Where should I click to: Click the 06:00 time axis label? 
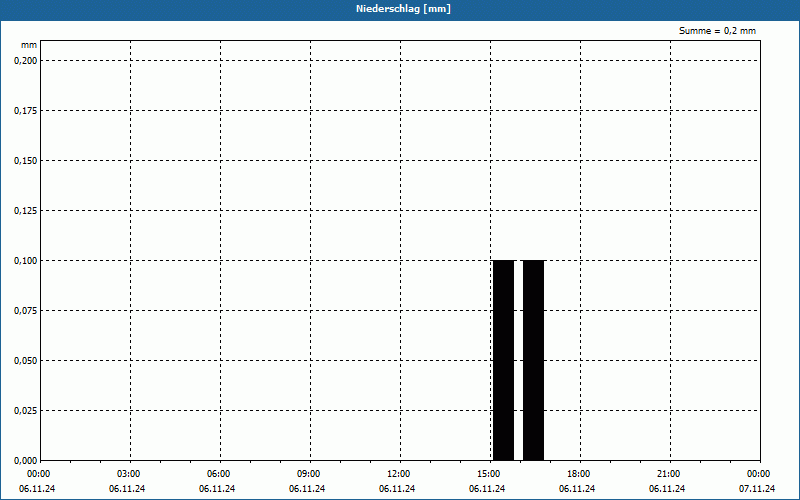218,474
